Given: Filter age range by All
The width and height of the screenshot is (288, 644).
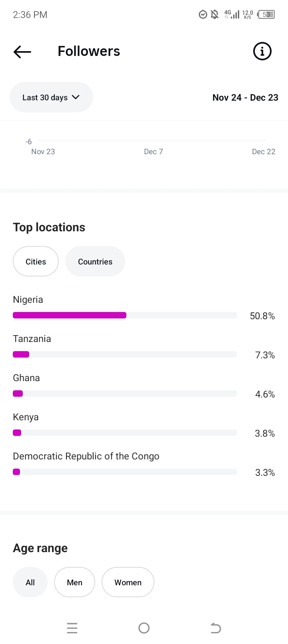Looking at the screenshot, I should pos(30,582).
